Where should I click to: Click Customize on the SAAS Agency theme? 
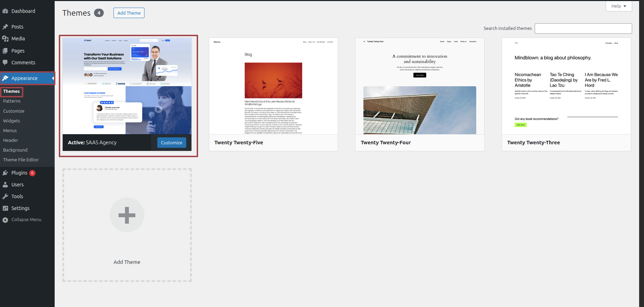pos(172,143)
